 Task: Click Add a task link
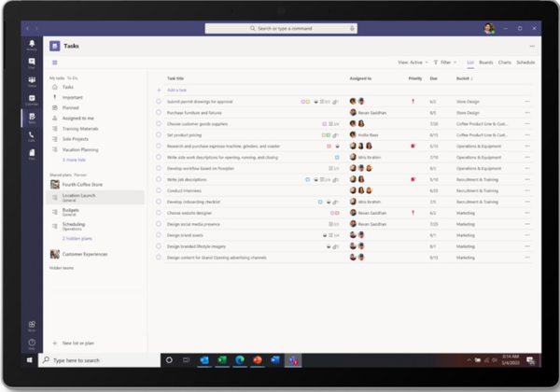click(x=176, y=90)
